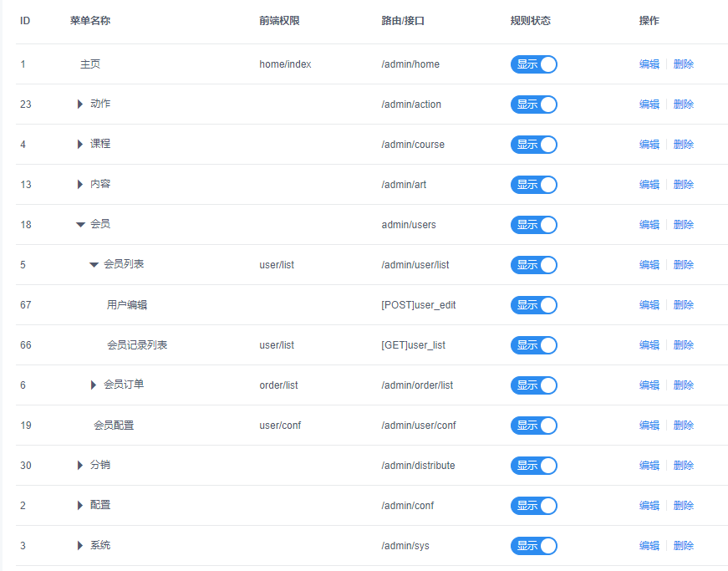Edit the 动作 menu entry

[x=649, y=104]
